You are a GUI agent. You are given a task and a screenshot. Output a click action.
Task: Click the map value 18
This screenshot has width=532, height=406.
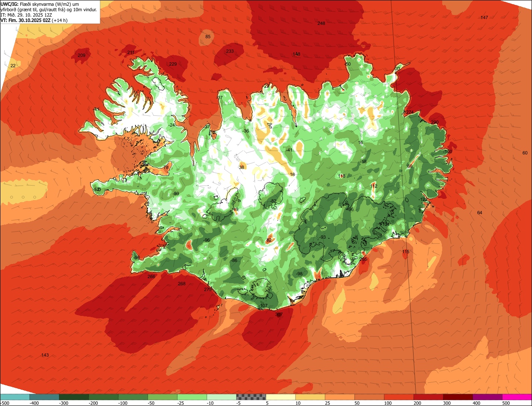pos(292,174)
